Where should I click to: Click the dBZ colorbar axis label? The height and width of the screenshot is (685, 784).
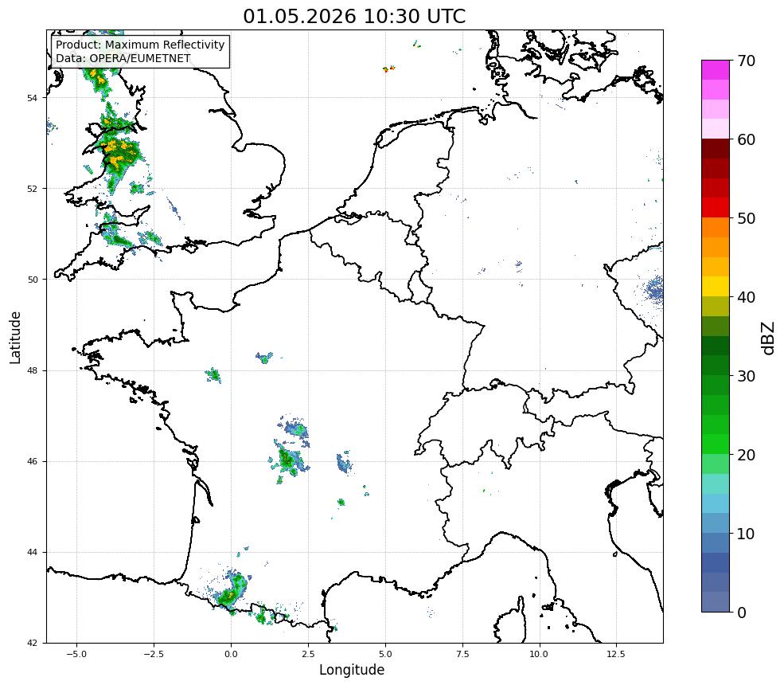[769, 339]
